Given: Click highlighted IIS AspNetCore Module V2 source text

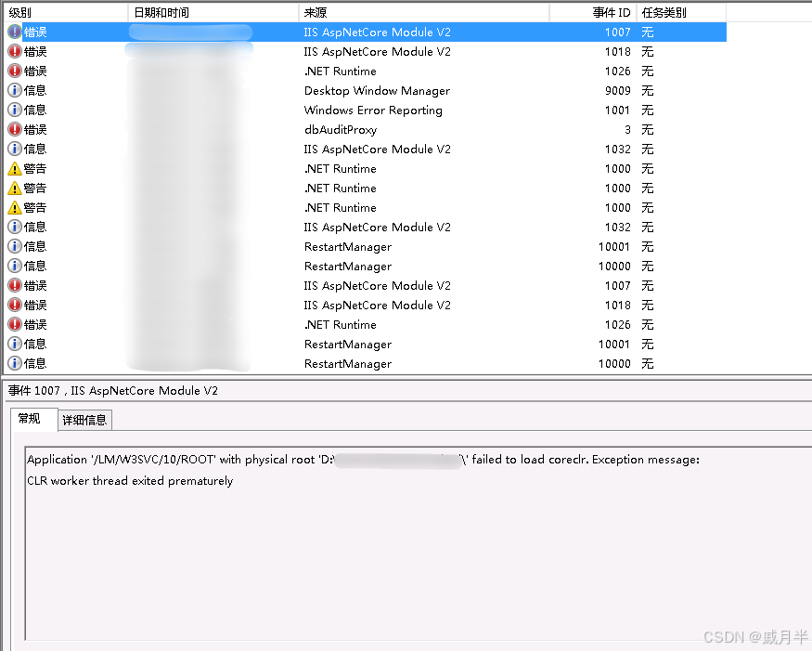Looking at the screenshot, I should [377, 33].
